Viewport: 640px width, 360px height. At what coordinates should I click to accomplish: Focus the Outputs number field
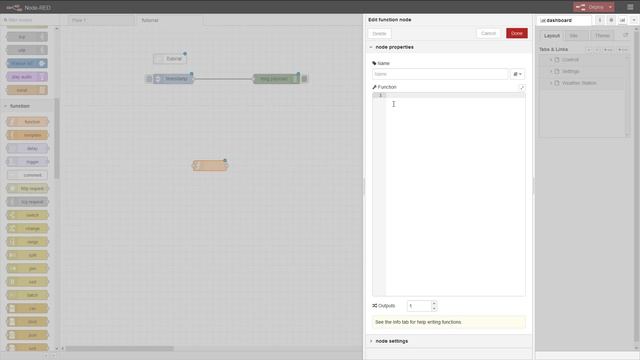[419, 306]
